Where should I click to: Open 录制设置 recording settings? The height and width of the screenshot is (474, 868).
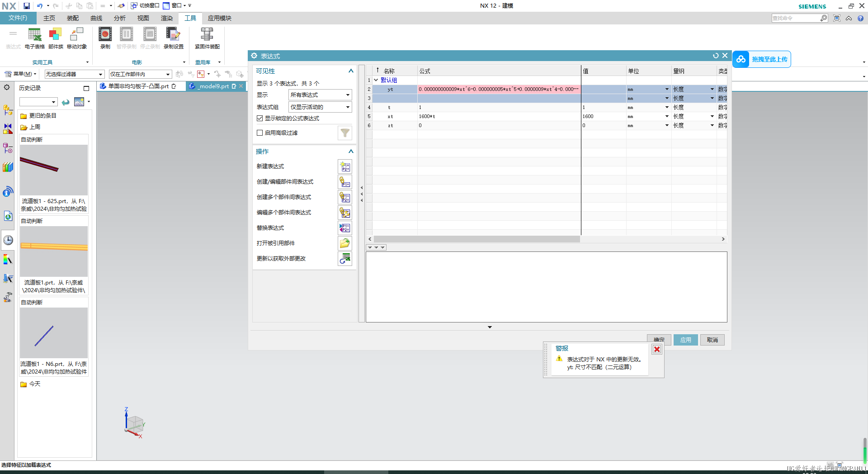[x=174, y=38]
